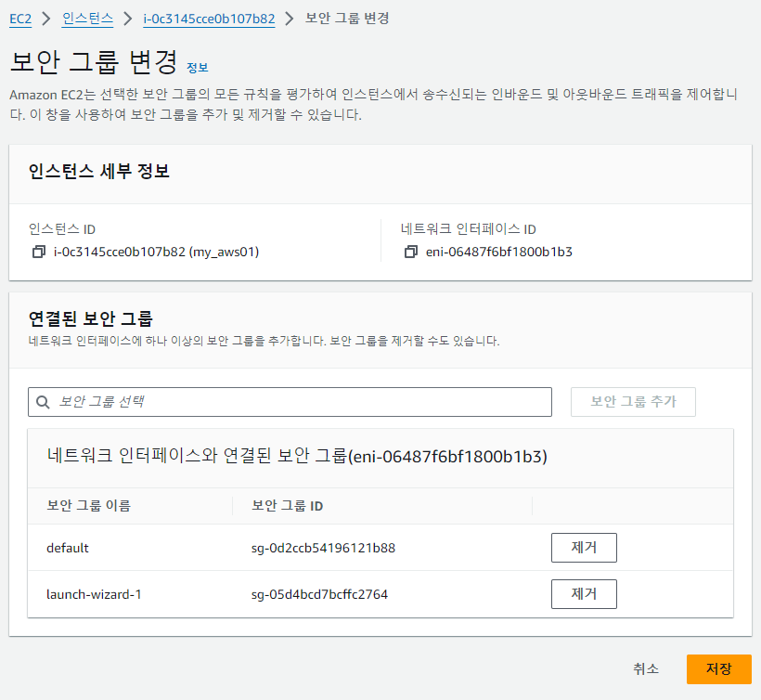761x700 pixels.
Task: Remove the default security group
Action: click(584, 548)
